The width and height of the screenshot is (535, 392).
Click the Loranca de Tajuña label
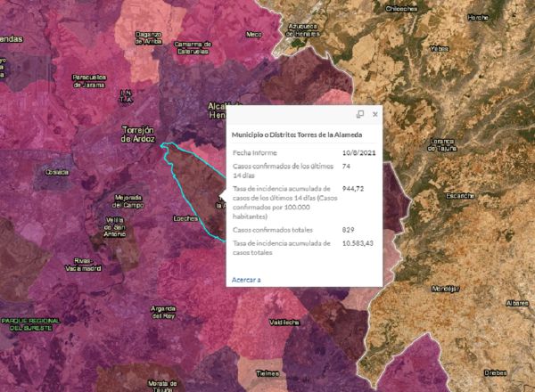point(442,145)
